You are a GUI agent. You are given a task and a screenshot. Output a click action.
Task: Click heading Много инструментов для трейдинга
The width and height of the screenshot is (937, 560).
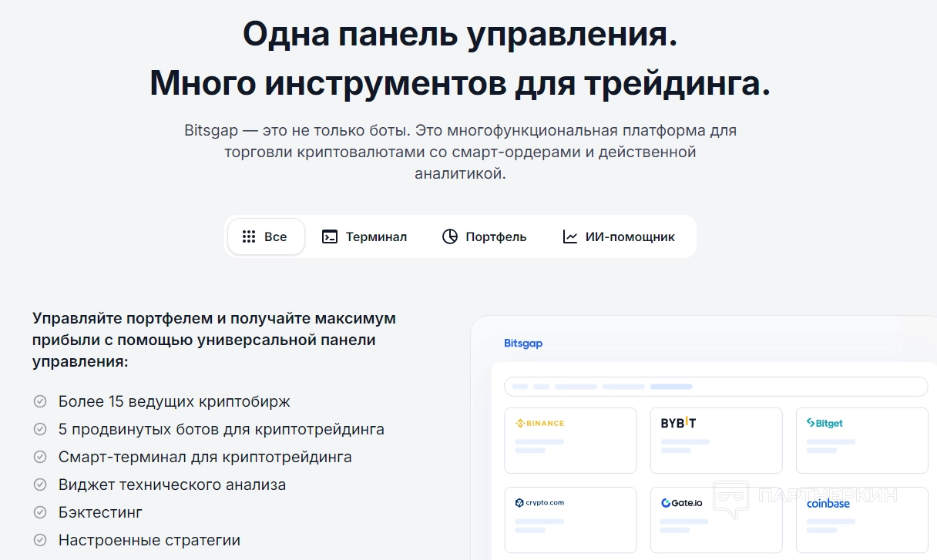pos(460,83)
